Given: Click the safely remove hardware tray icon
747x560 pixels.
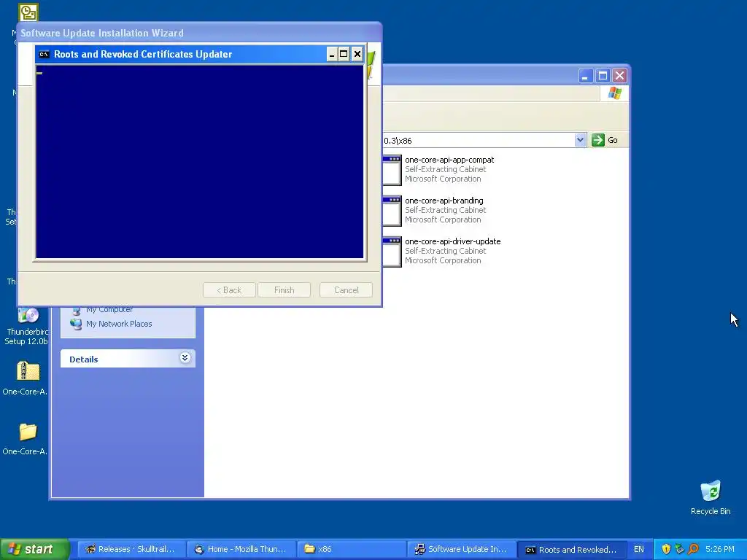Looking at the screenshot, I should tap(679, 549).
